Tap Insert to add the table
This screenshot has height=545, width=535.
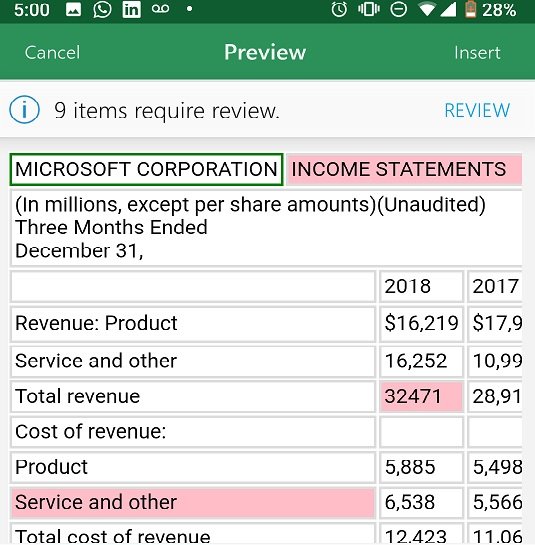pos(477,53)
